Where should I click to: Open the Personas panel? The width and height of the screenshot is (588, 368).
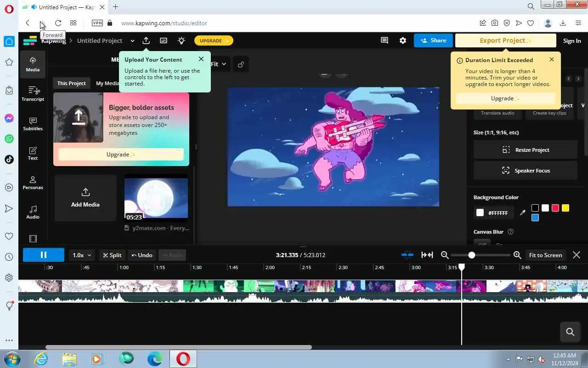(33, 183)
